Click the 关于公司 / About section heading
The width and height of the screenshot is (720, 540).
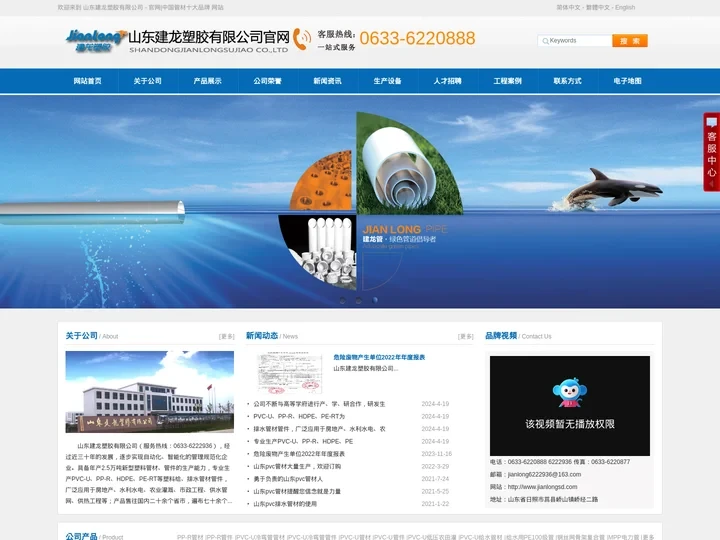(92, 336)
